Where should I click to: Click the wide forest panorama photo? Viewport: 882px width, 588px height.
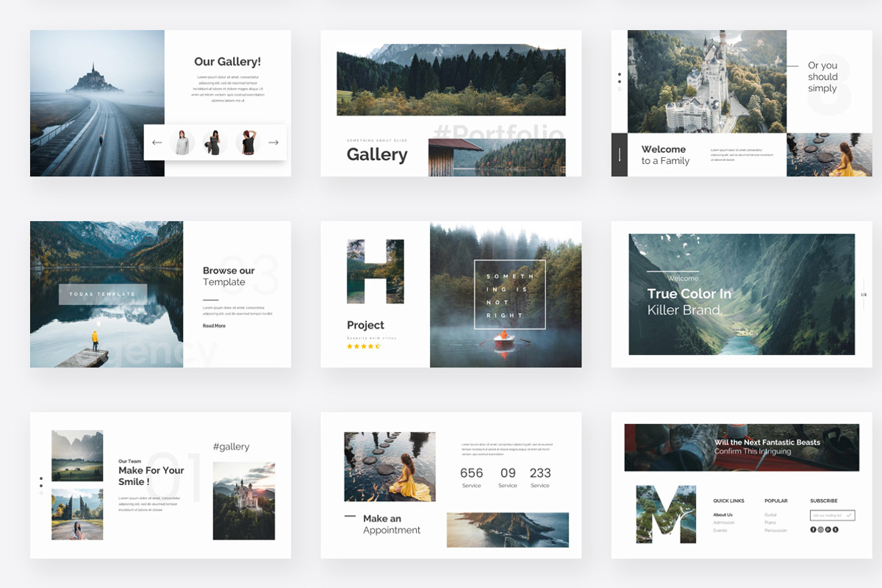tap(451, 79)
